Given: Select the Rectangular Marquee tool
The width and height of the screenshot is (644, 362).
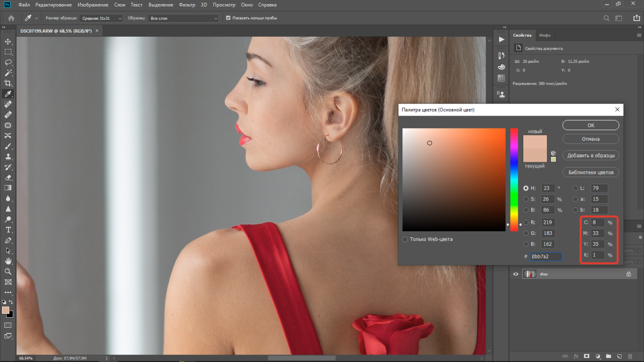Looking at the screenshot, I should click(x=8, y=52).
